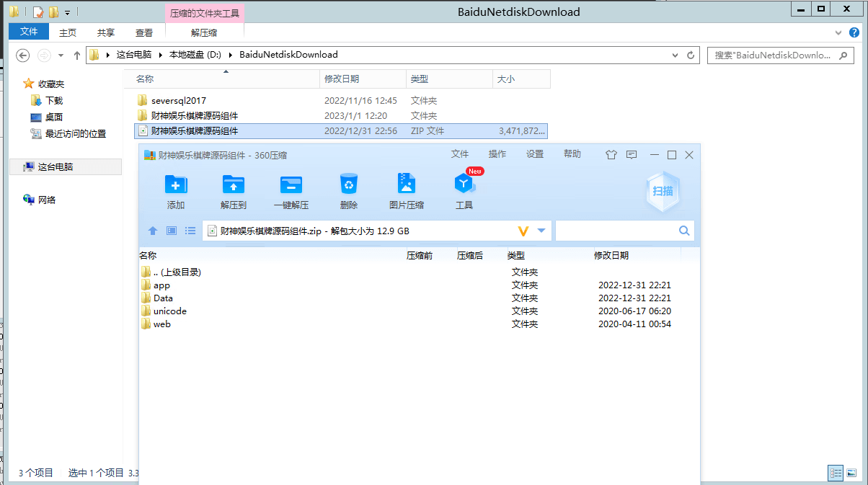Expand the Explorer ribbon chevron

tap(838, 32)
